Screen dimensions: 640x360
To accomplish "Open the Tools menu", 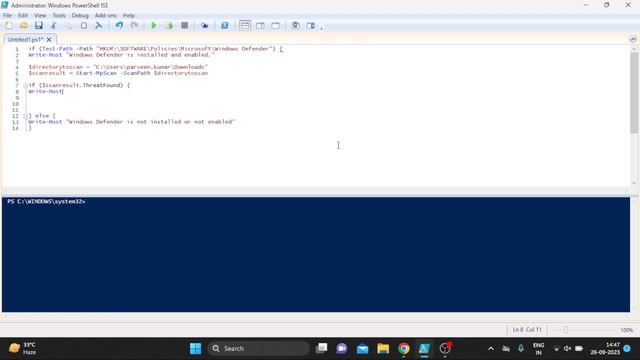I will point(59,16).
